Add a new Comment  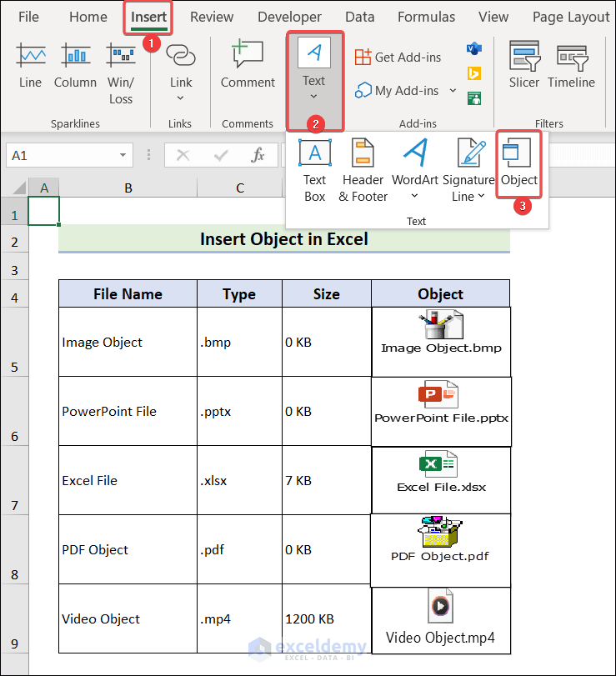[248, 65]
